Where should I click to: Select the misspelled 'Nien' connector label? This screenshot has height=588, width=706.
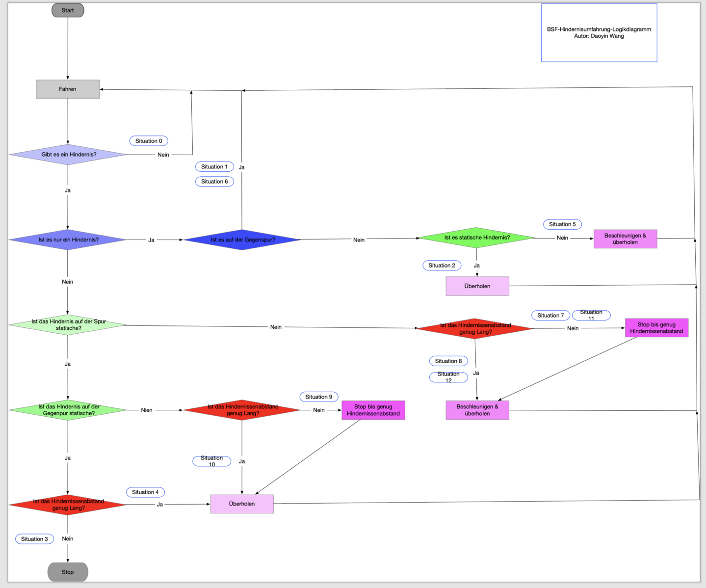tap(147, 410)
